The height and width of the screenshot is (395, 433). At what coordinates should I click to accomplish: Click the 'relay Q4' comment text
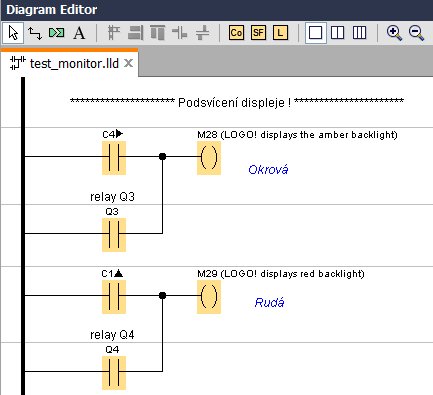click(x=112, y=335)
